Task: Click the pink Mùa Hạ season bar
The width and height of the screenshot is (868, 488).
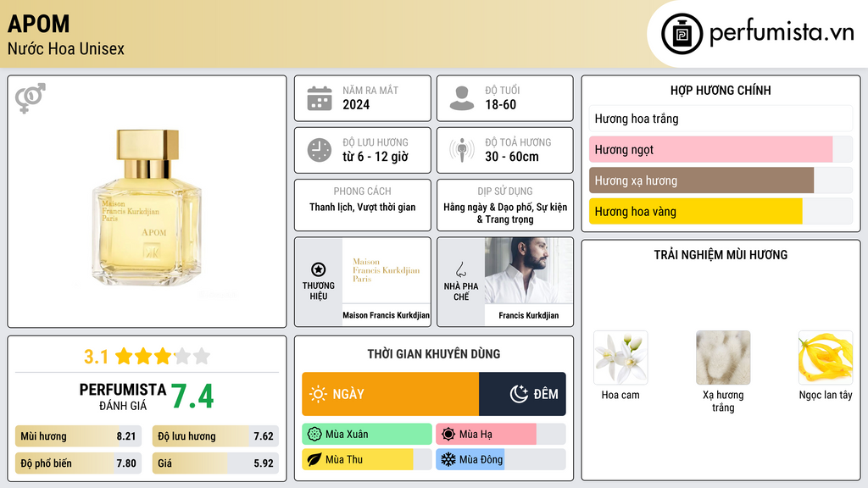Action: point(486,435)
